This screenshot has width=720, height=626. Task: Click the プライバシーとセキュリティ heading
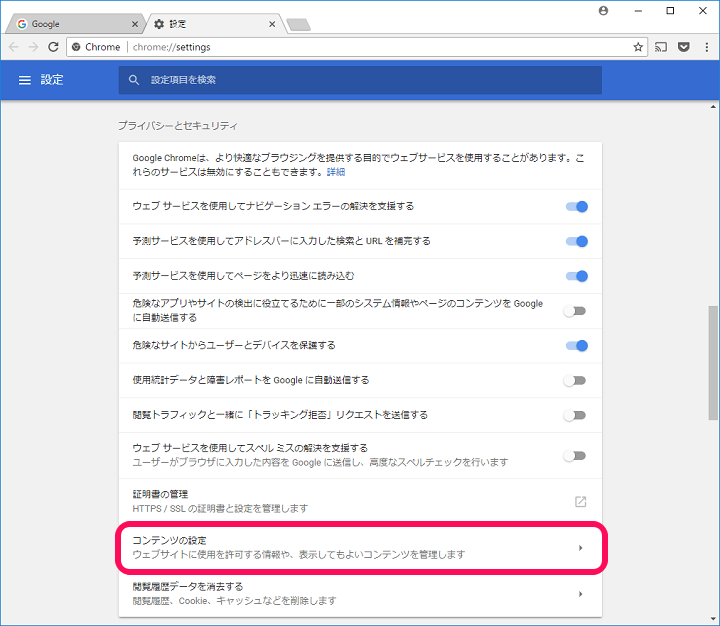(178, 125)
